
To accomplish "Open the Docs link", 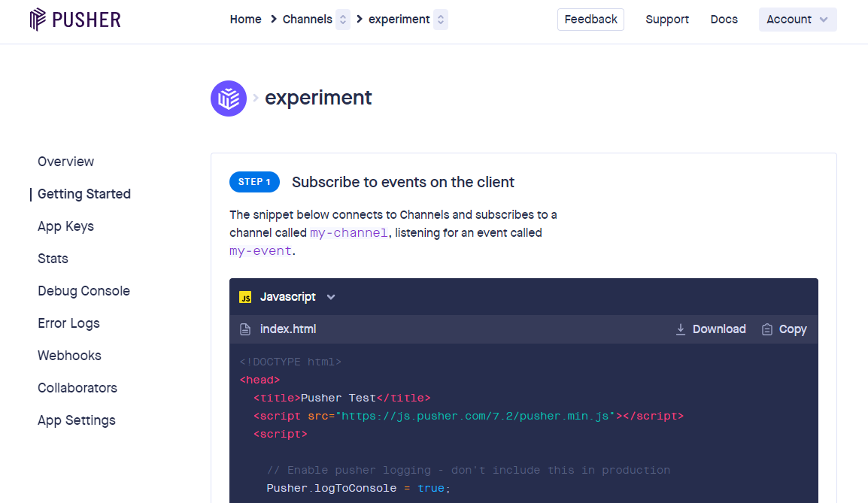I will pyautogui.click(x=724, y=20).
